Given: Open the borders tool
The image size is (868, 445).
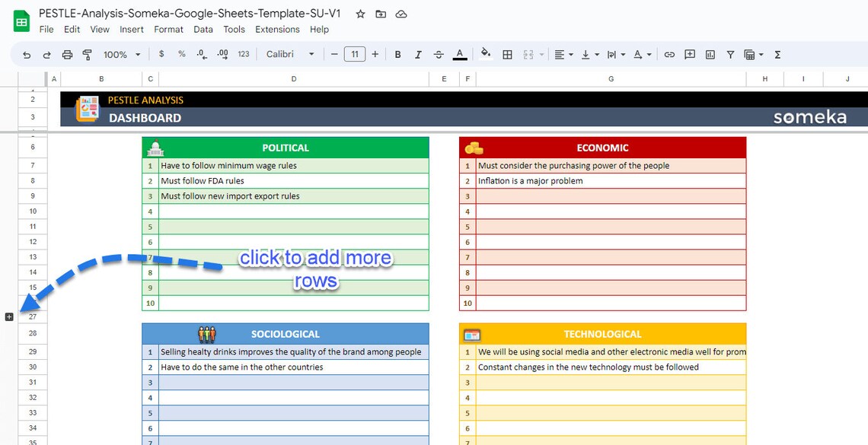Looking at the screenshot, I should point(507,54).
